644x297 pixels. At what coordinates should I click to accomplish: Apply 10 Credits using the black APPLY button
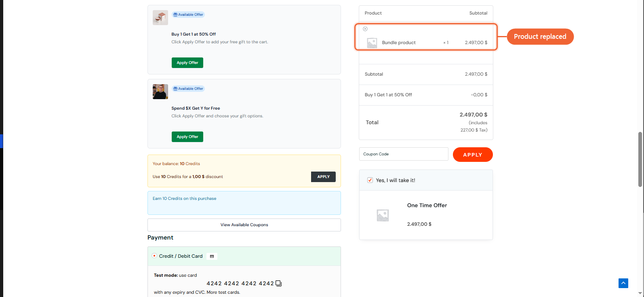pyautogui.click(x=323, y=177)
